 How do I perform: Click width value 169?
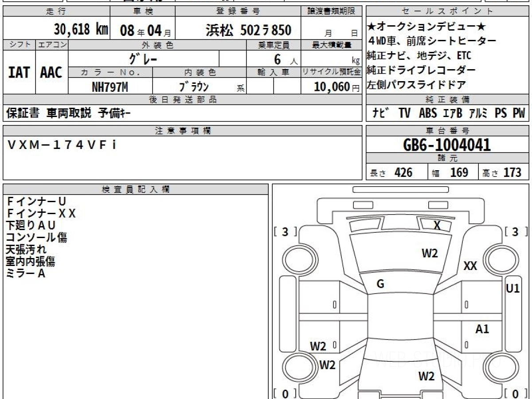(459, 172)
